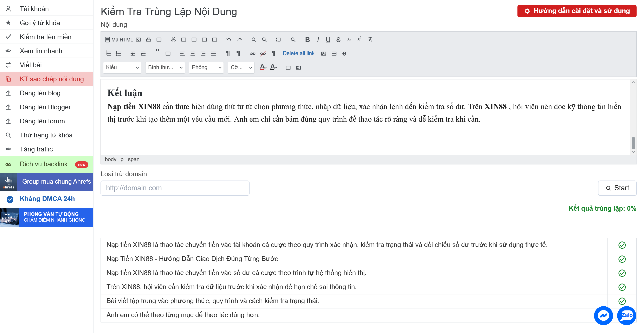The height and width of the screenshot is (333, 644).
Task: Open Đăng lên Blogger menu item
Action: pyautogui.click(x=46, y=107)
